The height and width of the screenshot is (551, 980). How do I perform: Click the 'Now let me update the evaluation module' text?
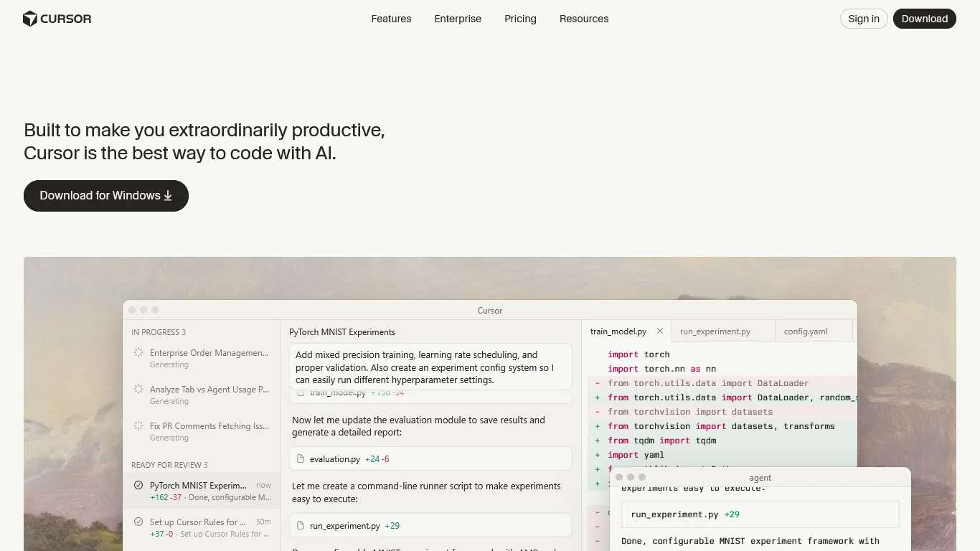pyautogui.click(x=418, y=426)
